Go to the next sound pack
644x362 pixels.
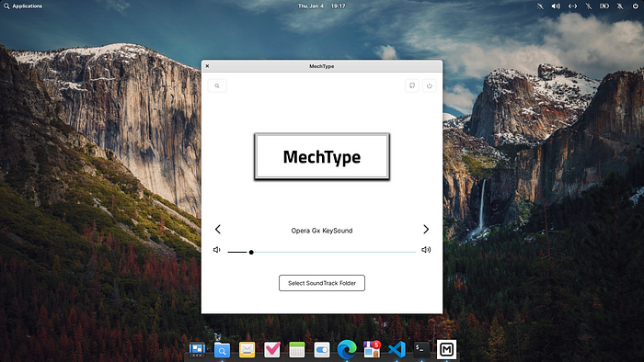(426, 229)
